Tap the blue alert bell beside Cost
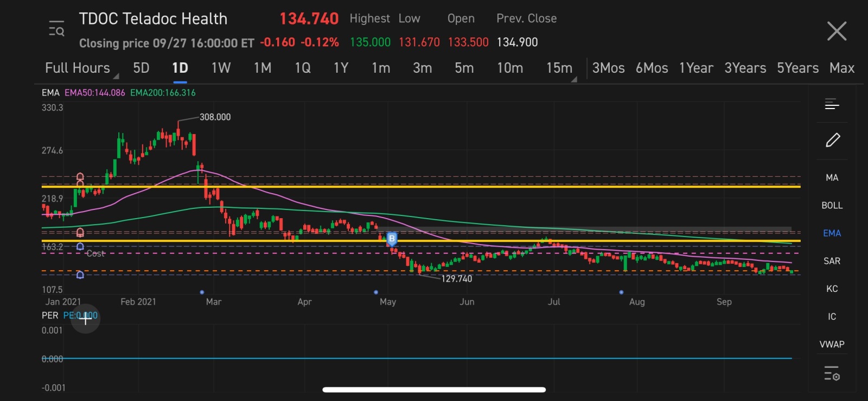This screenshot has width=868, height=401. click(80, 247)
